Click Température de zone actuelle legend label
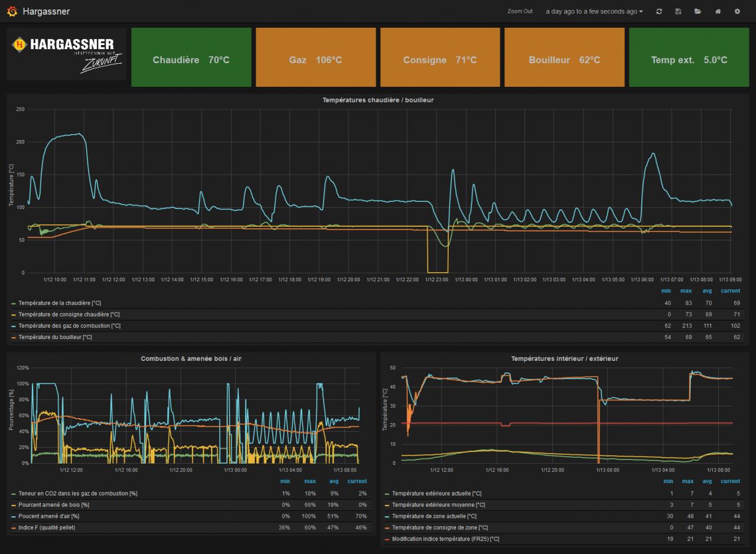 433,516
